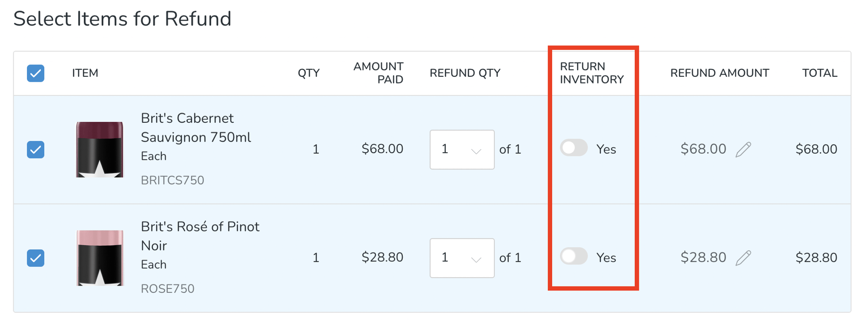Enable Return Inventory for the Rosé

click(x=573, y=257)
